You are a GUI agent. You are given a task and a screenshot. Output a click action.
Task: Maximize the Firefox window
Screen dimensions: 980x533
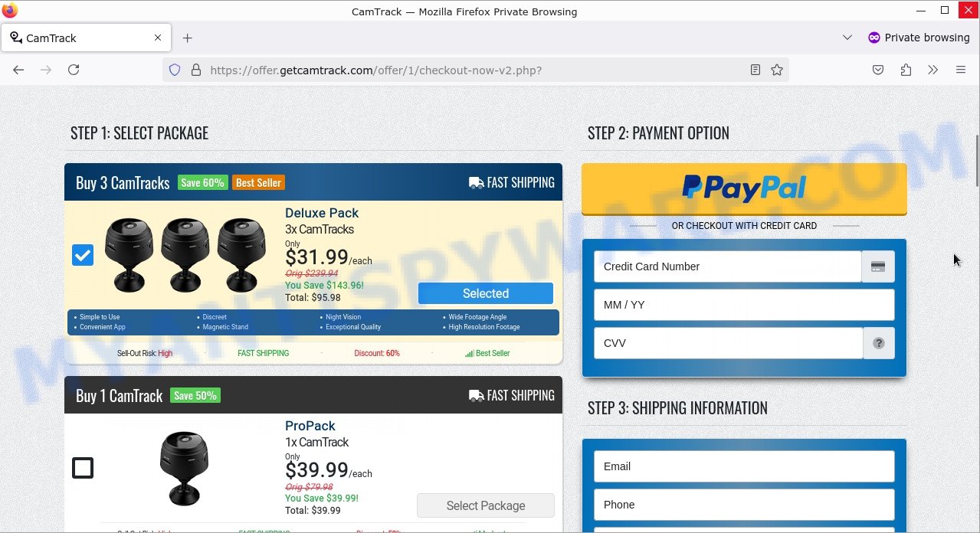(x=945, y=11)
